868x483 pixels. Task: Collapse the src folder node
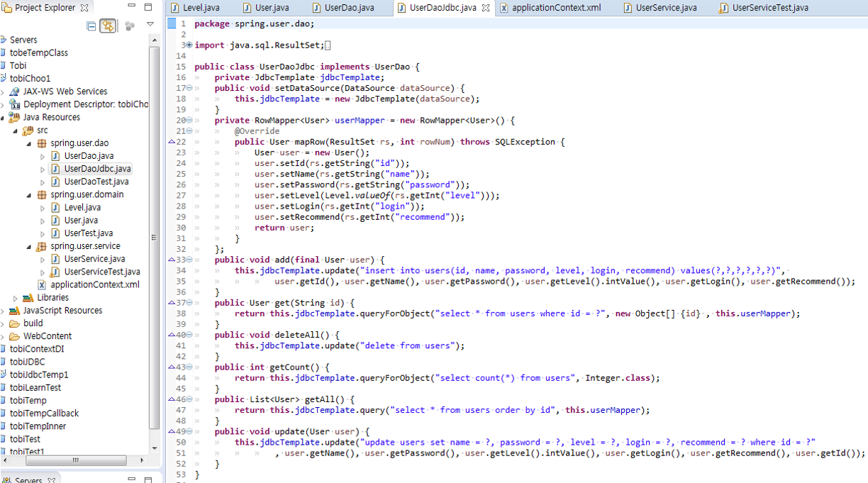click(x=16, y=131)
